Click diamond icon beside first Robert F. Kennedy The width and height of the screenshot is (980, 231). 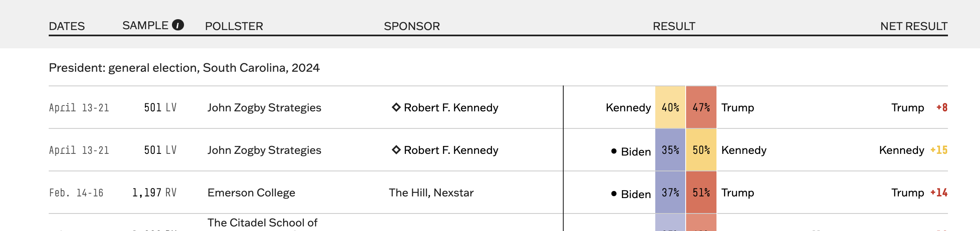(x=396, y=107)
